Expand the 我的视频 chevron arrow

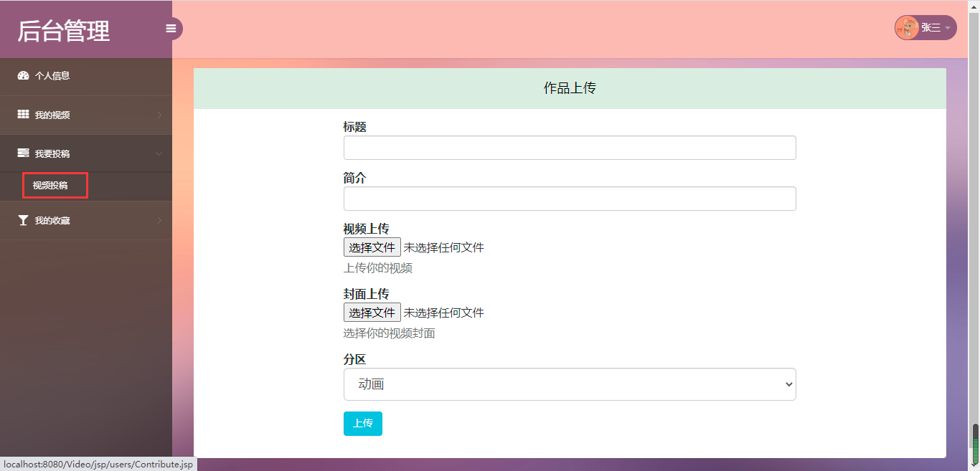159,115
